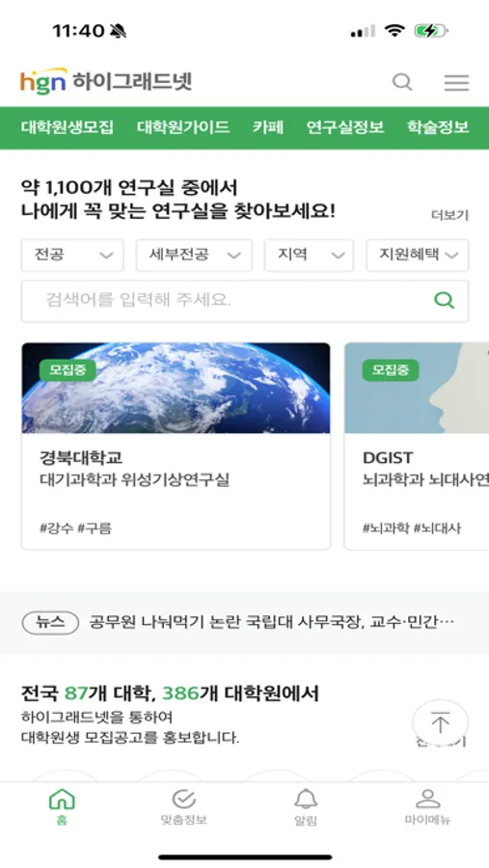The image size is (489, 868).
Task: Select the 카페 menu tab
Action: [x=268, y=127]
